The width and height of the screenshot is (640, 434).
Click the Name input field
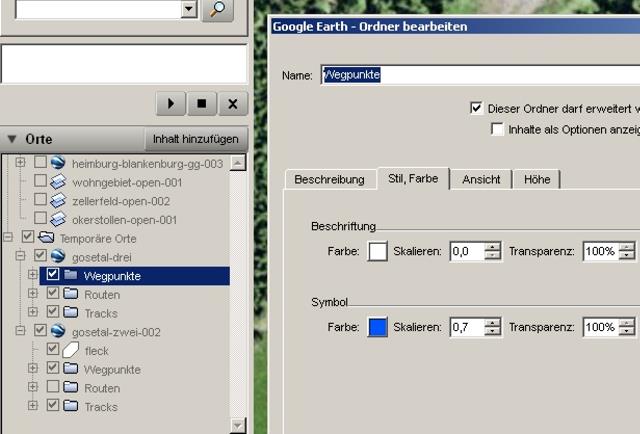pos(480,75)
